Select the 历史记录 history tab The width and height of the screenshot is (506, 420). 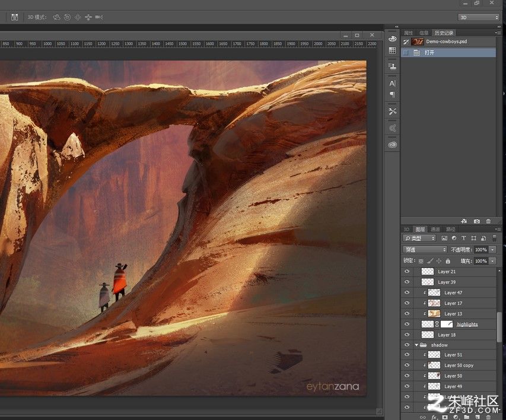click(x=444, y=33)
